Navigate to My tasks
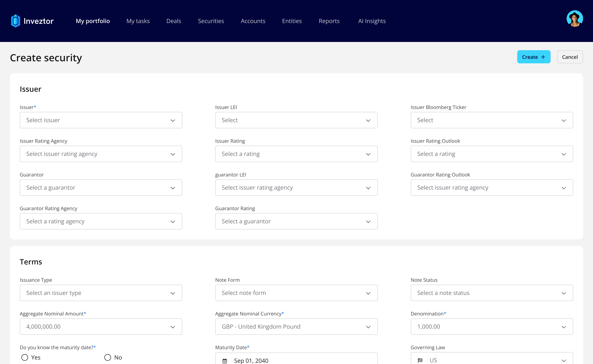This screenshot has height=364, width=593. tap(138, 21)
